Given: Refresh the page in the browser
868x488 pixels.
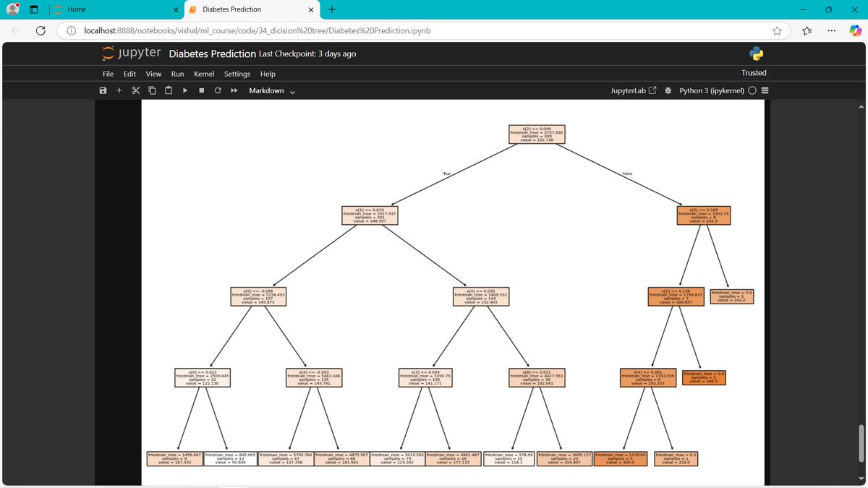Looking at the screenshot, I should [41, 30].
